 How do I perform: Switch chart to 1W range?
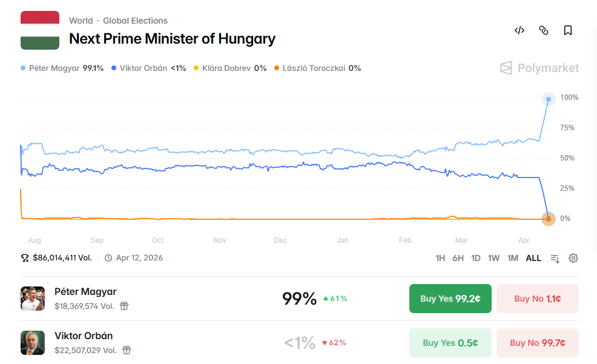(494, 258)
